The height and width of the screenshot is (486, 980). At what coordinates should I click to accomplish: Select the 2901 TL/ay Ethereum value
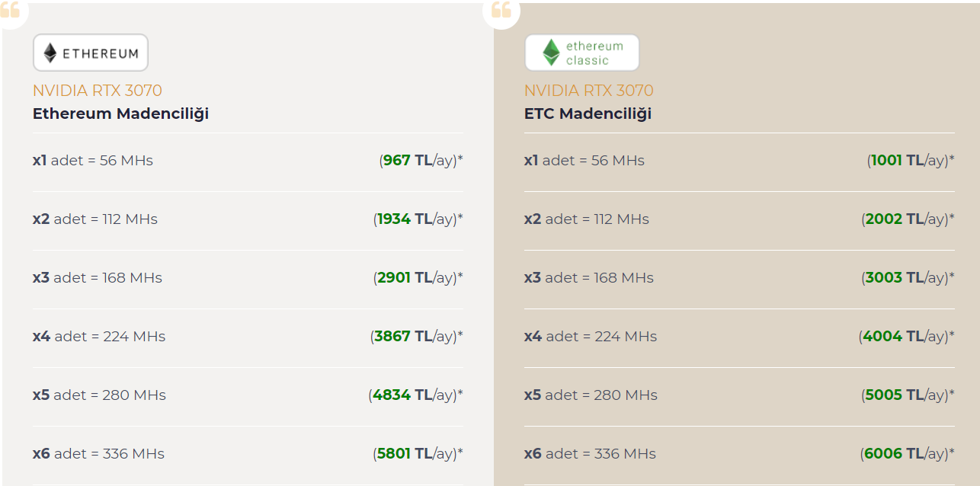pyautogui.click(x=418, y=278)
